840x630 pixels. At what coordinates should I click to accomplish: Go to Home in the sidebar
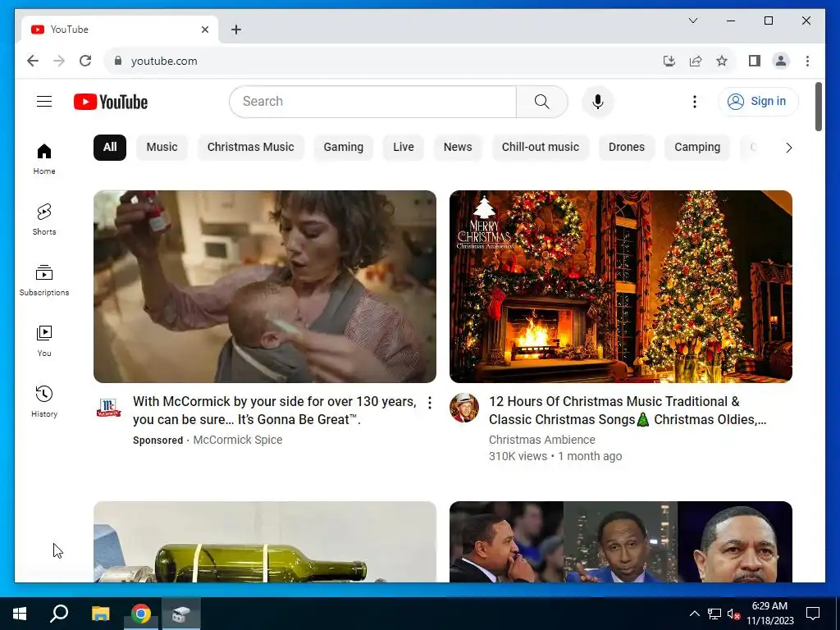[x=44, y=159]
